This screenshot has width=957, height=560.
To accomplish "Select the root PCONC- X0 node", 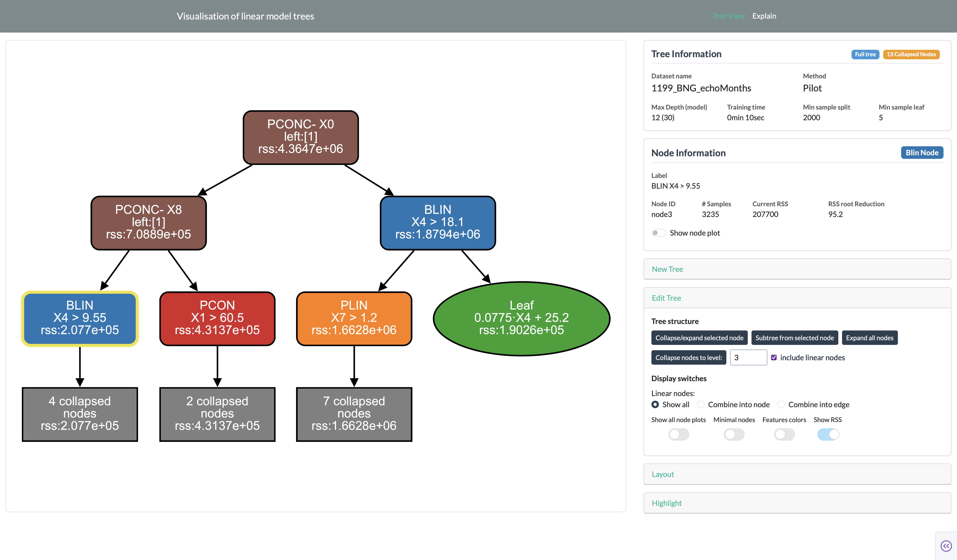I will coord(300,137).
